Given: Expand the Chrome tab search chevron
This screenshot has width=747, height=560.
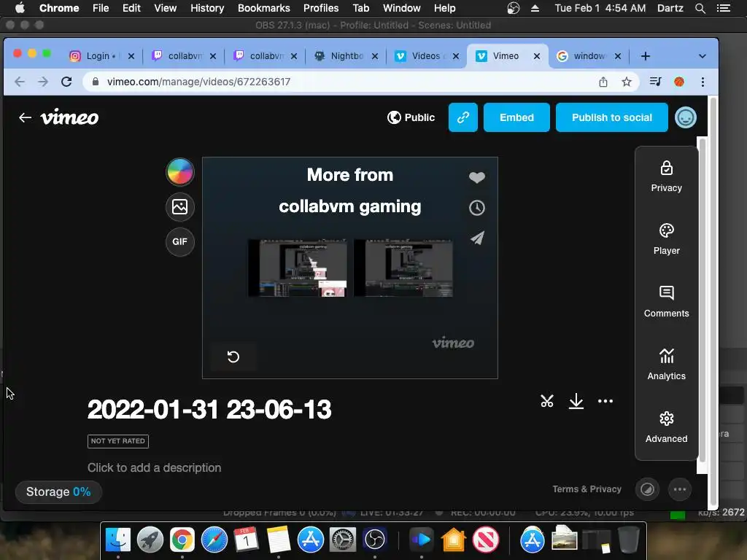Looking at the screenshot, I should pos(702,56).
